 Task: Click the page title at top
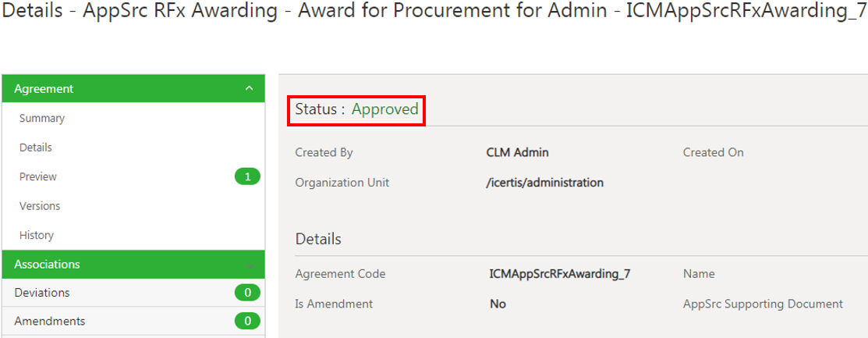pyautogui.click(x=434, y=11)
